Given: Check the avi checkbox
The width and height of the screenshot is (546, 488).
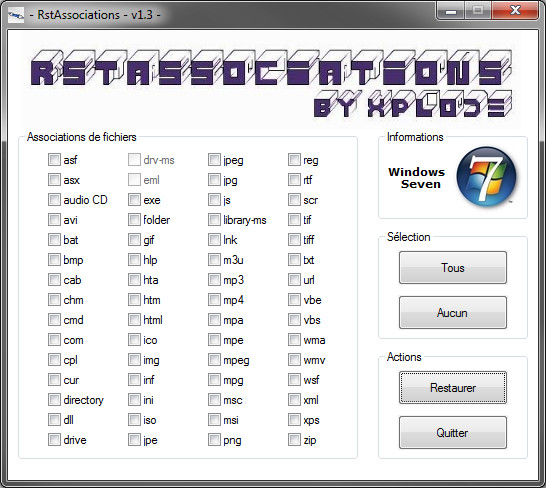Looking at the screenshot, I should click(x=54, y=220).
